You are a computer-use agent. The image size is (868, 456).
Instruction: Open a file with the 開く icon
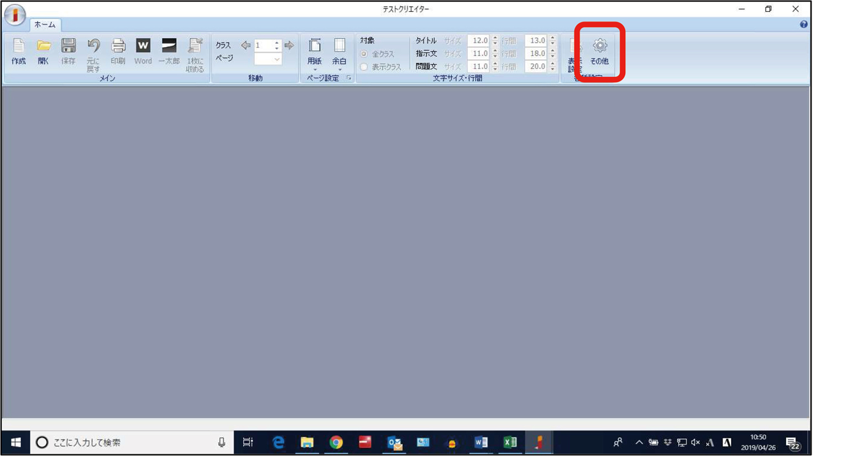[43, 51]
